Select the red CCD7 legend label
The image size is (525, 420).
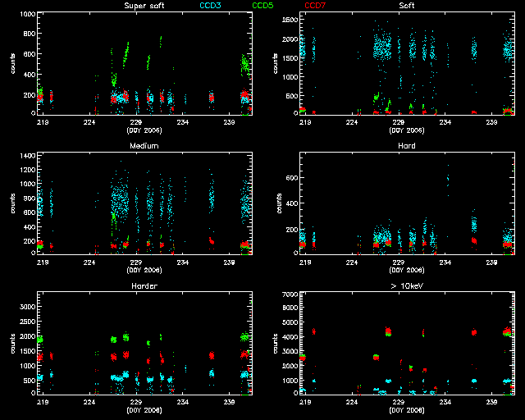pyautogui.click(x=315, y=6)
